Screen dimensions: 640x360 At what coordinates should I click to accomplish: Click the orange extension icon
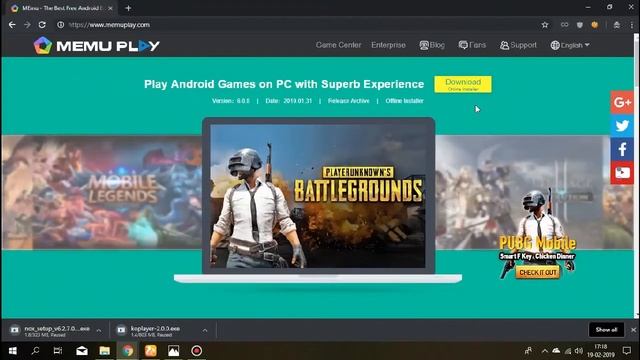pyautogui.click(x=595, y=25)
